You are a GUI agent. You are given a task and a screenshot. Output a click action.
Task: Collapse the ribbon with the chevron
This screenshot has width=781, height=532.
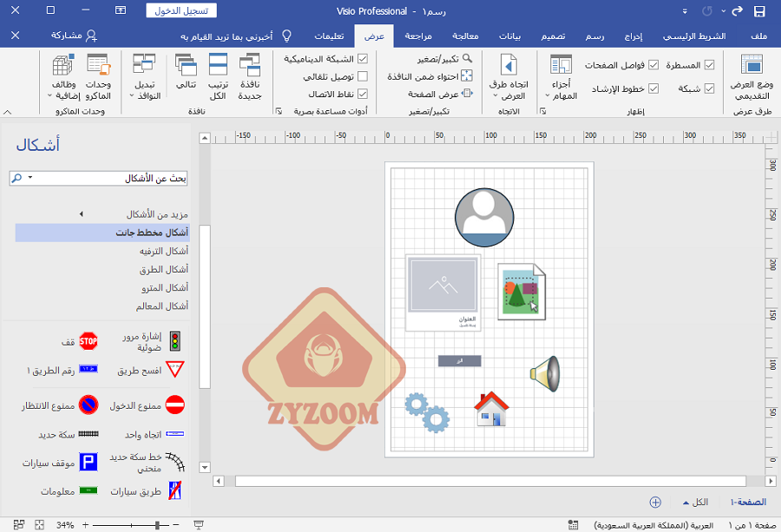click(x=7, y=112)
